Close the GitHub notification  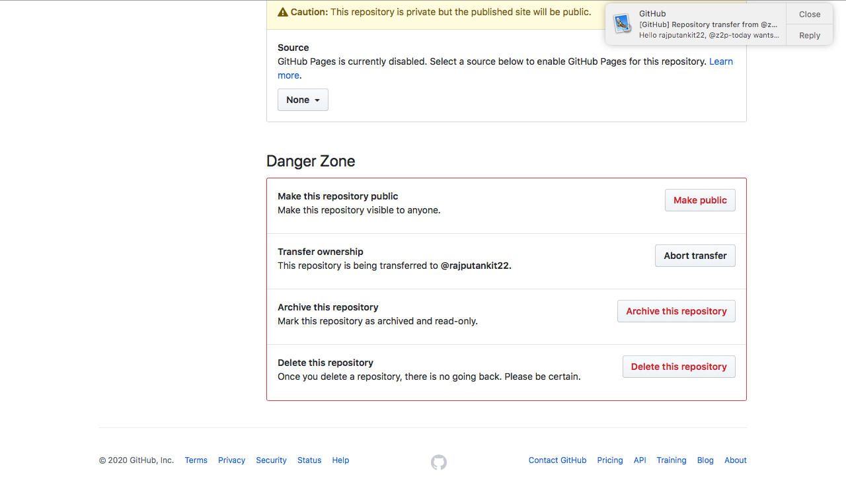click(810, 14)
